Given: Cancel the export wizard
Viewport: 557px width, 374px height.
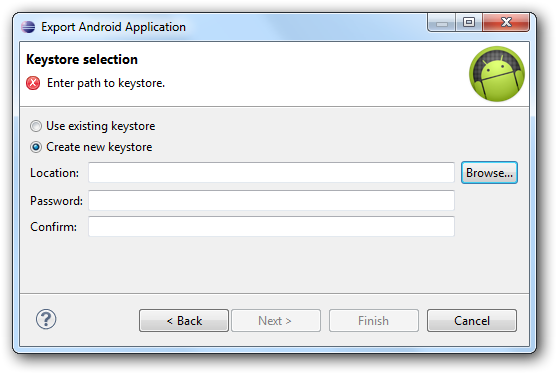Looking at the screenshot, I should [x=472, y=320].
